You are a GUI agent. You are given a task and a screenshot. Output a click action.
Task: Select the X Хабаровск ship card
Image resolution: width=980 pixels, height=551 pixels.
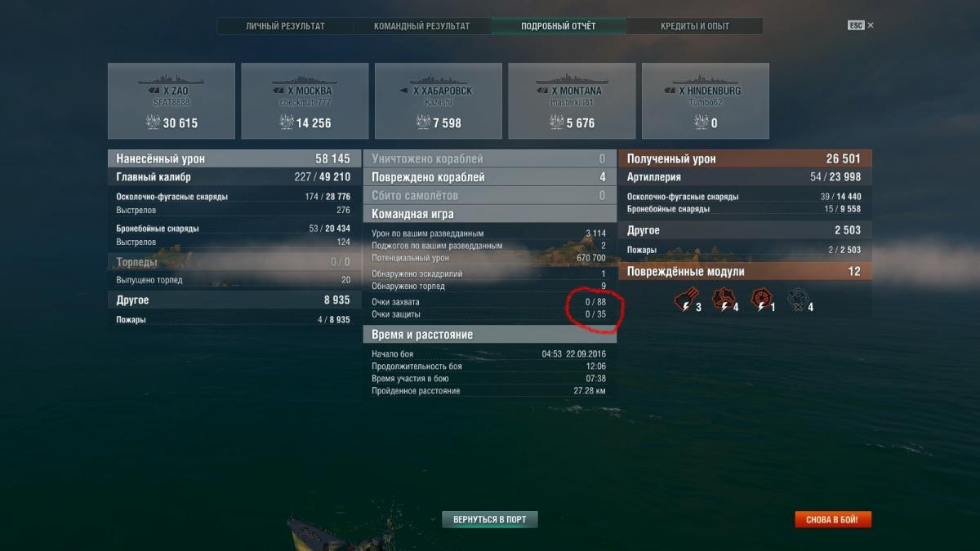tap(439, 101)
